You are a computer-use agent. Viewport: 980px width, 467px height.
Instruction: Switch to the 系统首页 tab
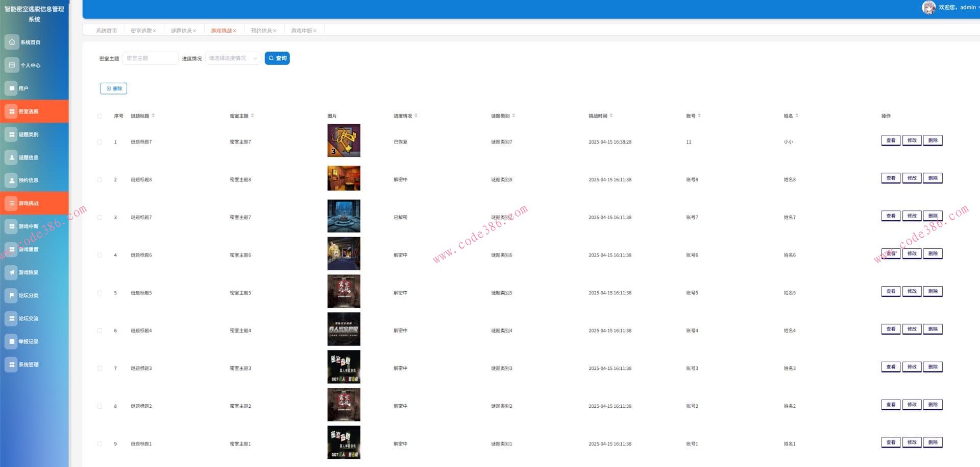106,31
